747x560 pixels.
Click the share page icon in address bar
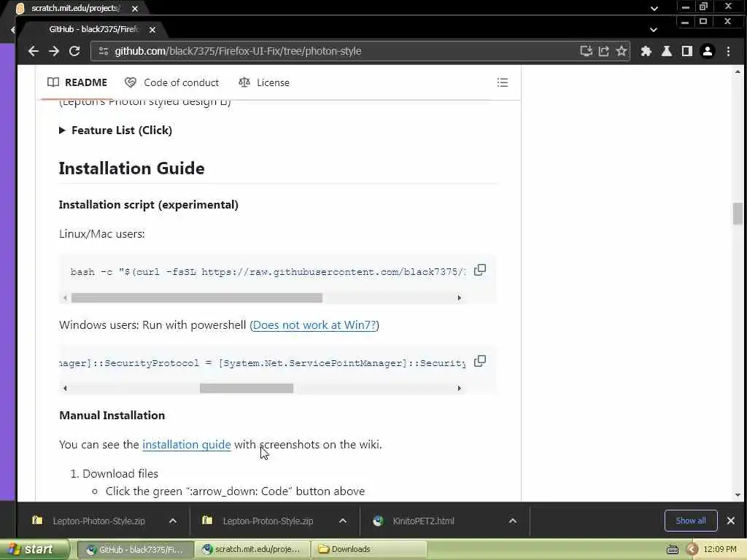click(x=603, y=52)
